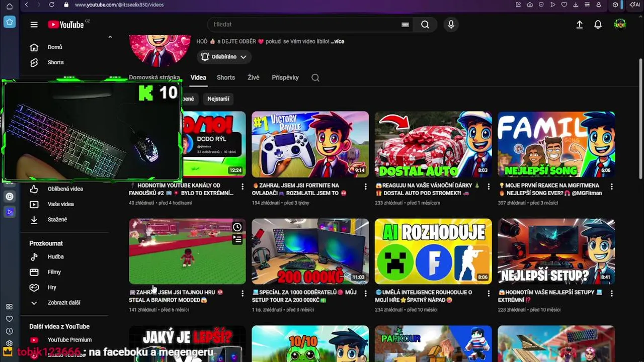Open the NEJLEPŠÍ SETUP? thumbnail
644x362 pixels.
pos(556,251)
